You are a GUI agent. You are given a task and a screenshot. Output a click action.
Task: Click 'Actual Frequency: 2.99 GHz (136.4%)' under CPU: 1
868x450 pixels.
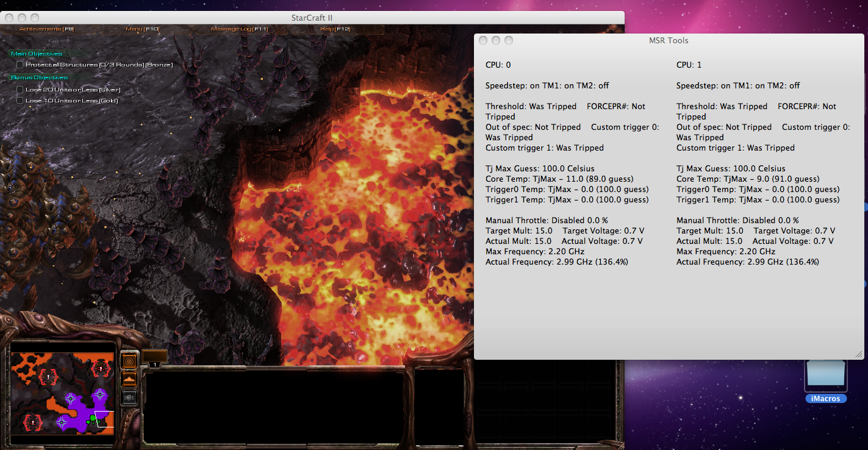748,262
